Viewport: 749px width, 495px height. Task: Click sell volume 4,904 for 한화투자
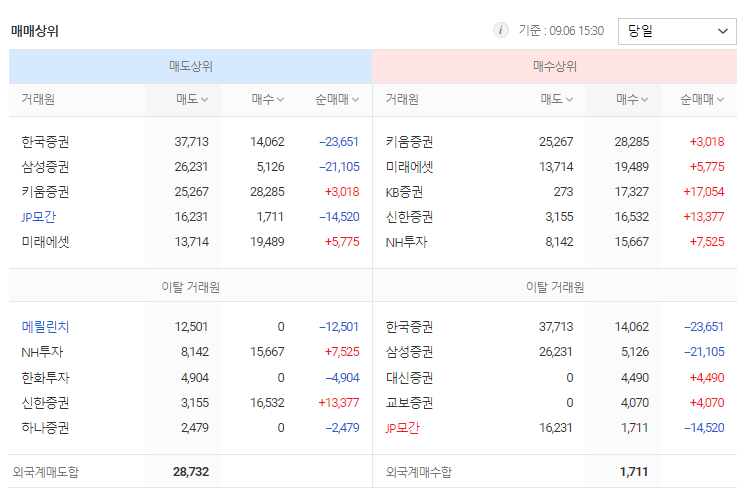[x=195, y=378]
